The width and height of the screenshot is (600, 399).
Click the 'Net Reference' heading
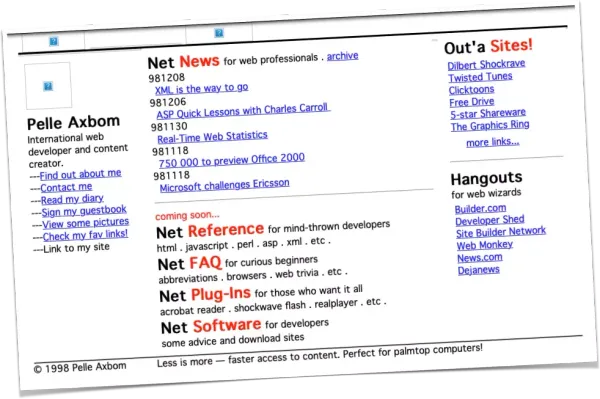tap(210, 231)
